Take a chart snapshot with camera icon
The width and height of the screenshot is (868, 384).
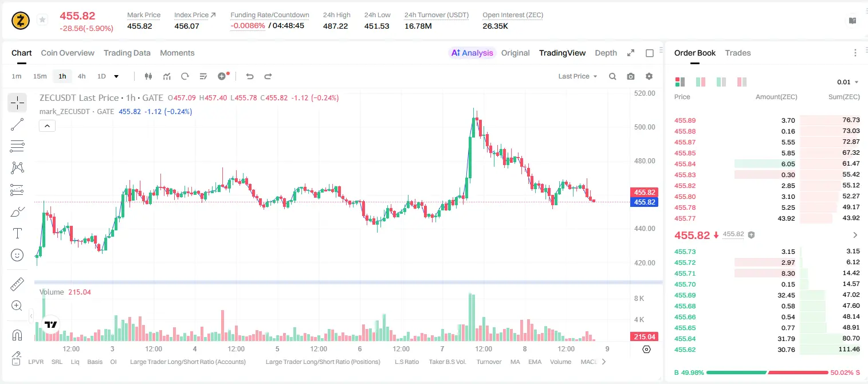click(x=631, y=76)
